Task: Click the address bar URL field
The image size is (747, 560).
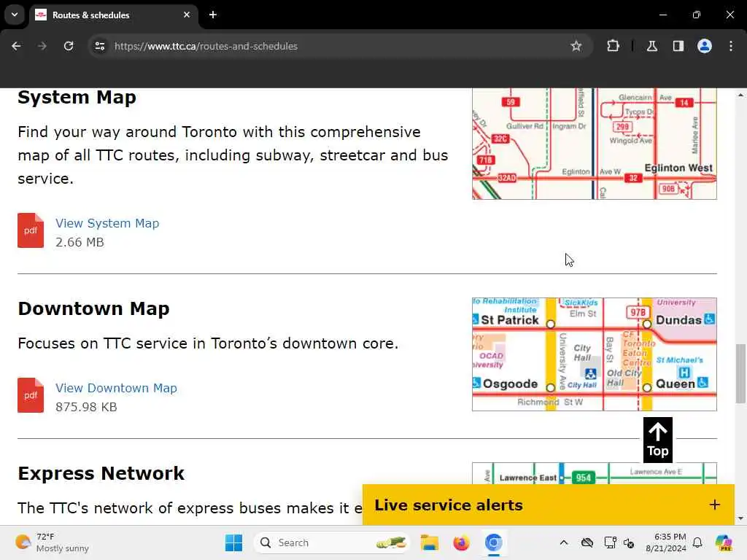Action: point(333,46)
